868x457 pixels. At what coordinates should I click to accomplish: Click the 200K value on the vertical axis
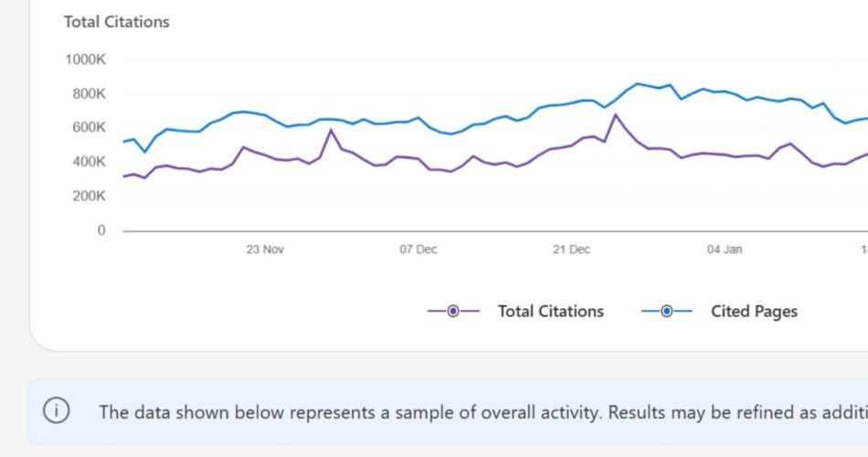pos(89,197)
